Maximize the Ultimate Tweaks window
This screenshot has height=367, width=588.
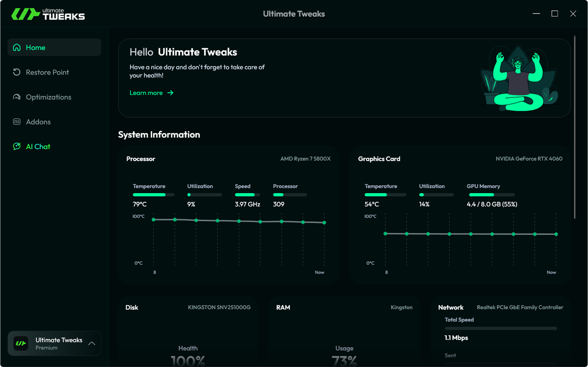click(555, 14)
